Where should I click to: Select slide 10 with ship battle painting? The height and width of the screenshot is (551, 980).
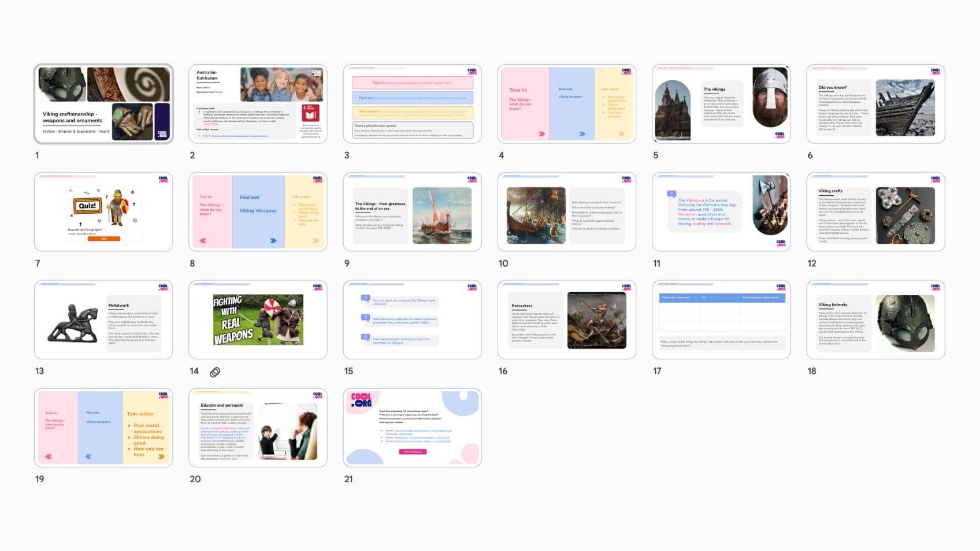coord(566,212)
